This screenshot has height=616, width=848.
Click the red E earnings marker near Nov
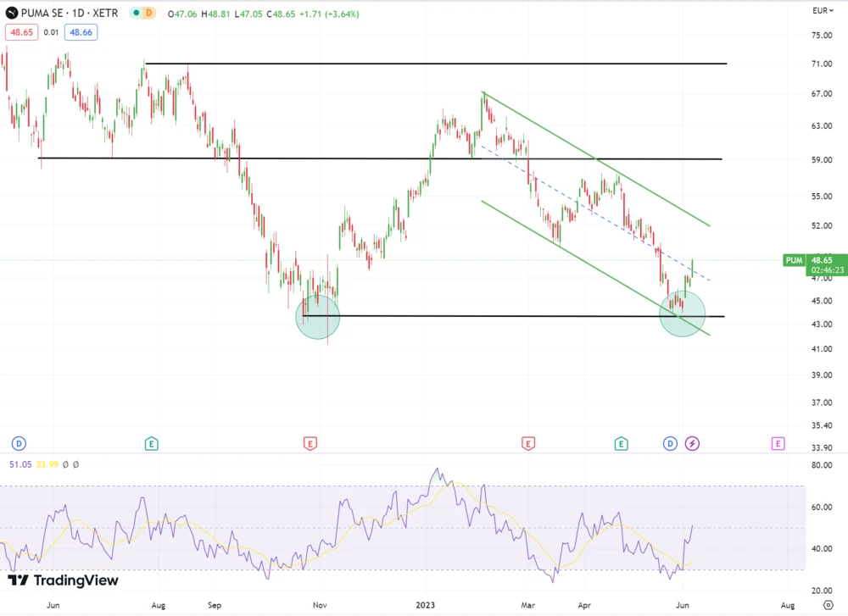tap(310, 444)
